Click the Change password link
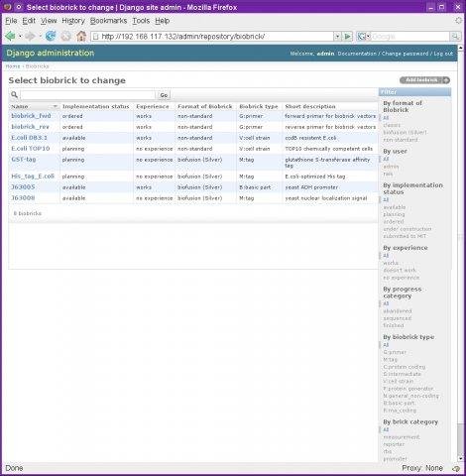This screenshot has height=476, width=466. pyautogui.click(x=405, y=54)
